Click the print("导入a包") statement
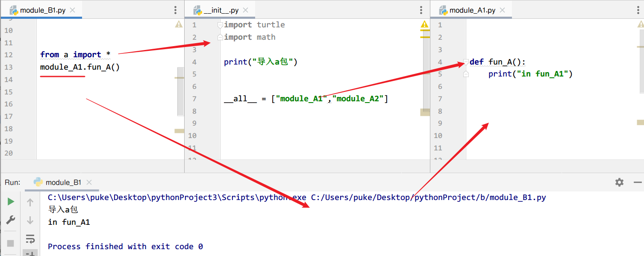This screenshot has height=256, width=644. click(x=261, y=62)
